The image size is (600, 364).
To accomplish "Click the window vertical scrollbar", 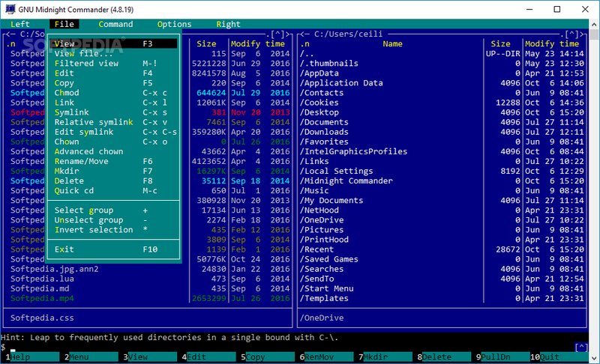I will 594,191.
